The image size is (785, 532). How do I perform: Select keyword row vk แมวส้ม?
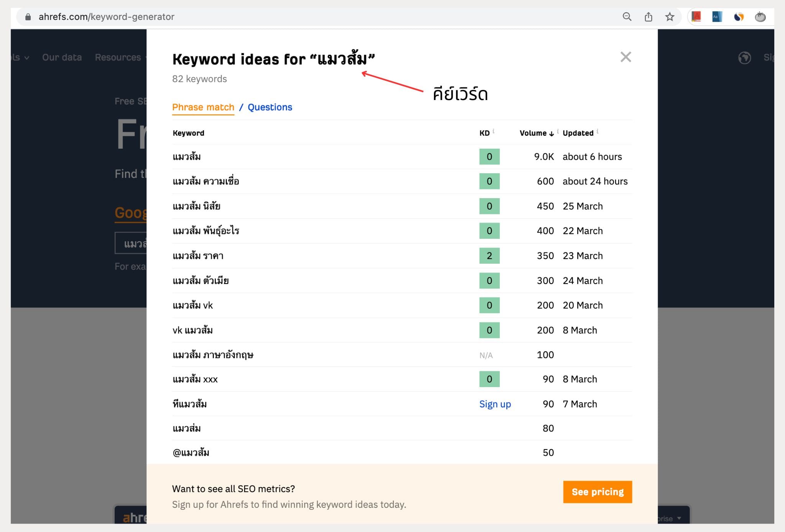click(402, 330)
